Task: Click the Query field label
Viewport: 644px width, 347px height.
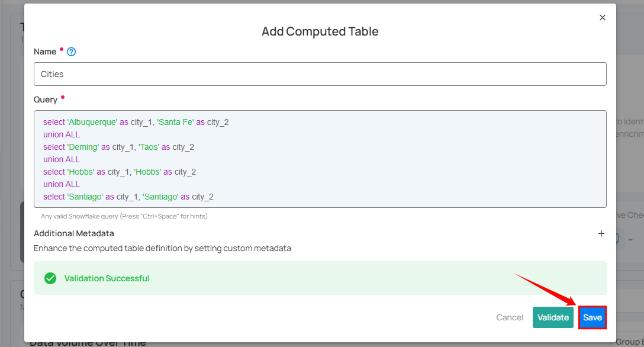Action: [x=46, y=99]
